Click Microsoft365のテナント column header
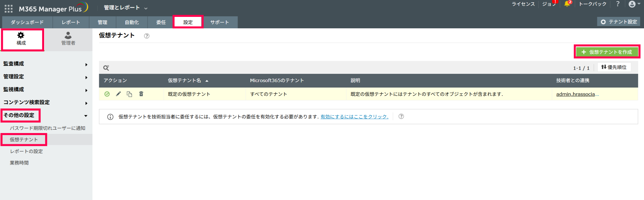This screenshot has height=200, width=644. tap(277, 81)
